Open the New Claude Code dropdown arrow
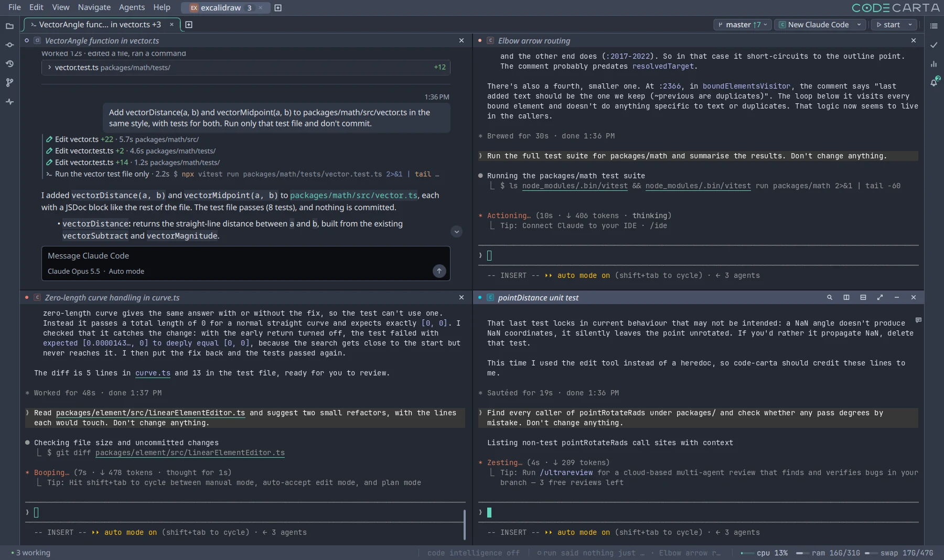944x560 pixels. (859, 25)
